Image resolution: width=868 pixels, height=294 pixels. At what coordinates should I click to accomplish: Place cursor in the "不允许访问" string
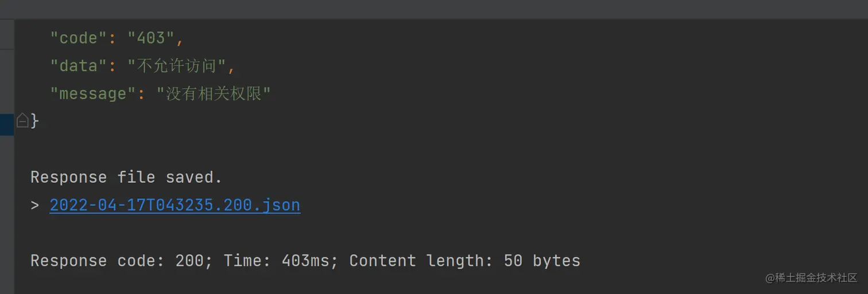pyautogui.click(x=177, y=66)
